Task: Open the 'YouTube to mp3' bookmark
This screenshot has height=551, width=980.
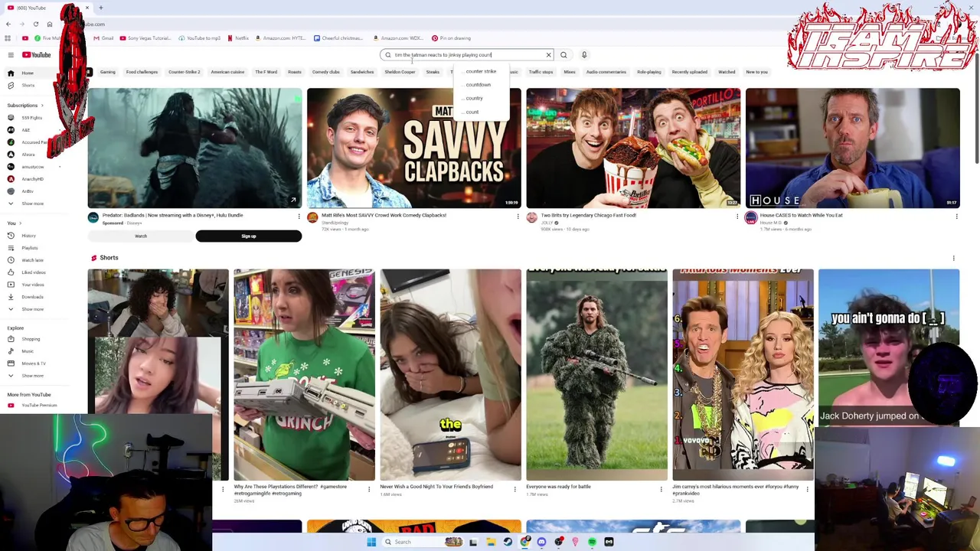Action: 199,38
